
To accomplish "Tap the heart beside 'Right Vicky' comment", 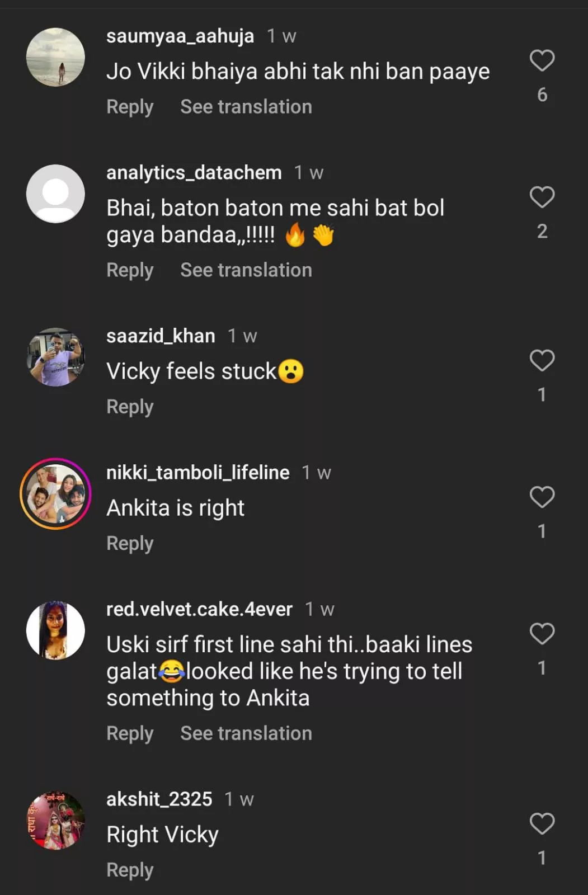I will pos(542,823).
